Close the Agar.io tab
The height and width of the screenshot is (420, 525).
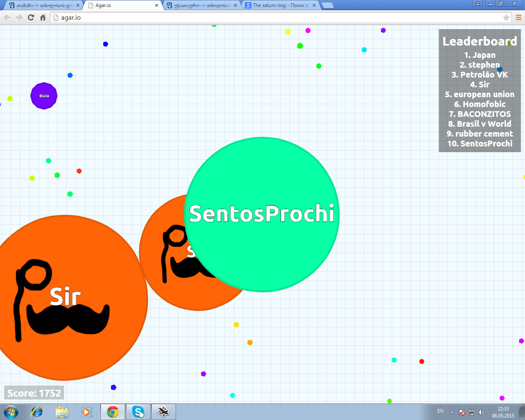tap(157, 5)
